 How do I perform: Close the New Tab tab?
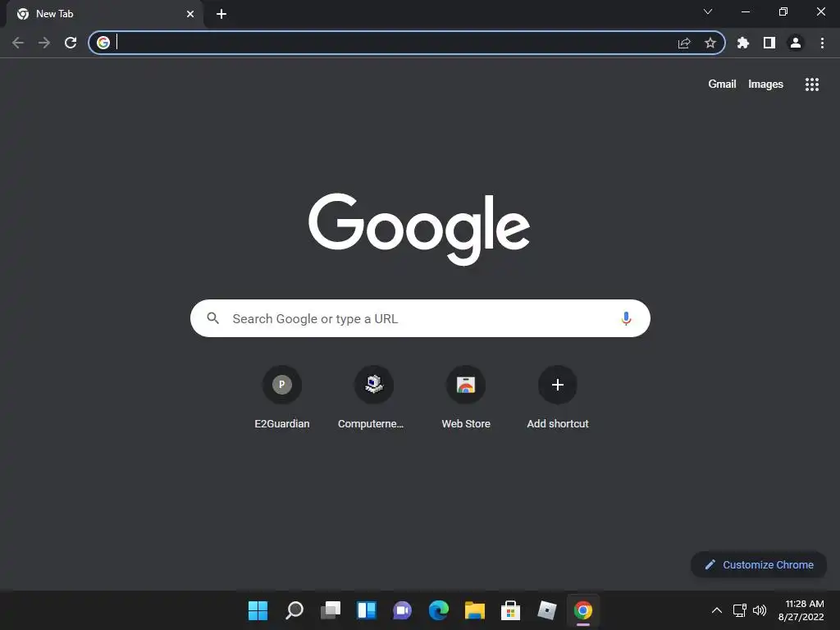(190, 14)
